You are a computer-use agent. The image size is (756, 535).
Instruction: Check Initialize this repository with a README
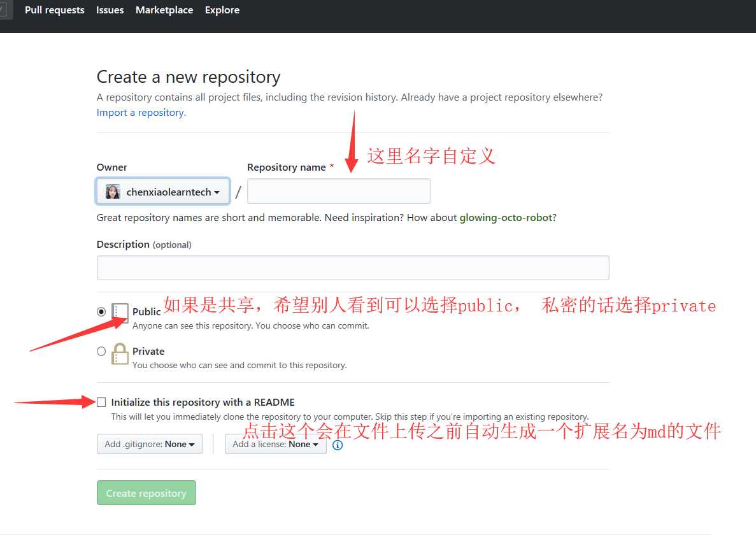(x=101, y=402)
